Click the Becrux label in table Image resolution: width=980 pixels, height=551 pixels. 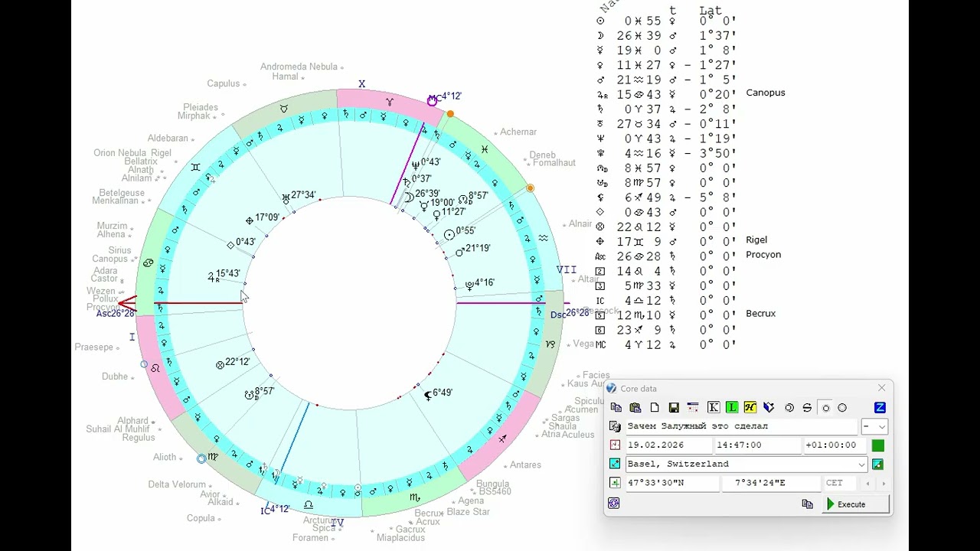(x=761, y=314)
